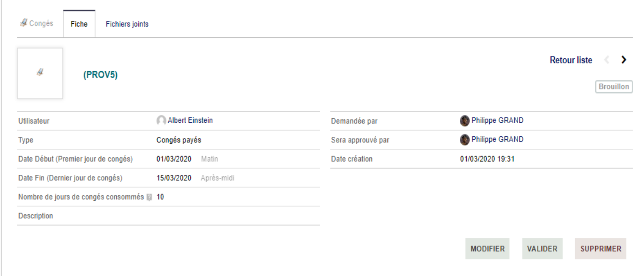Open Philippe GRAND link in Demandée par

(x=497, y=120)
